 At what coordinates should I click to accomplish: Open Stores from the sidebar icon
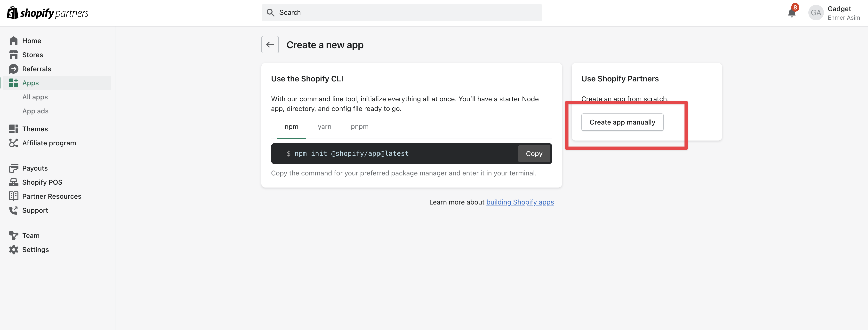(x=14, y=55)
